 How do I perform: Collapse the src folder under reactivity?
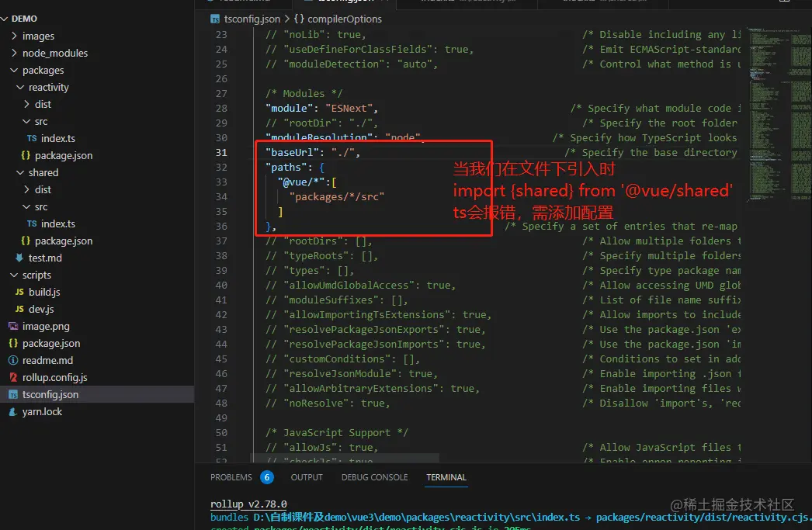(26, 121)
